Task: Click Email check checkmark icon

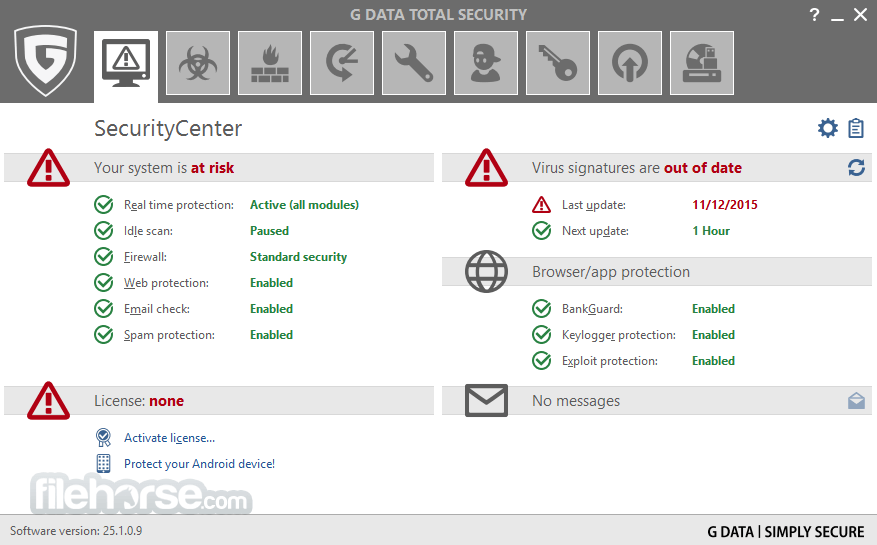Action: [x=103, y=309]
